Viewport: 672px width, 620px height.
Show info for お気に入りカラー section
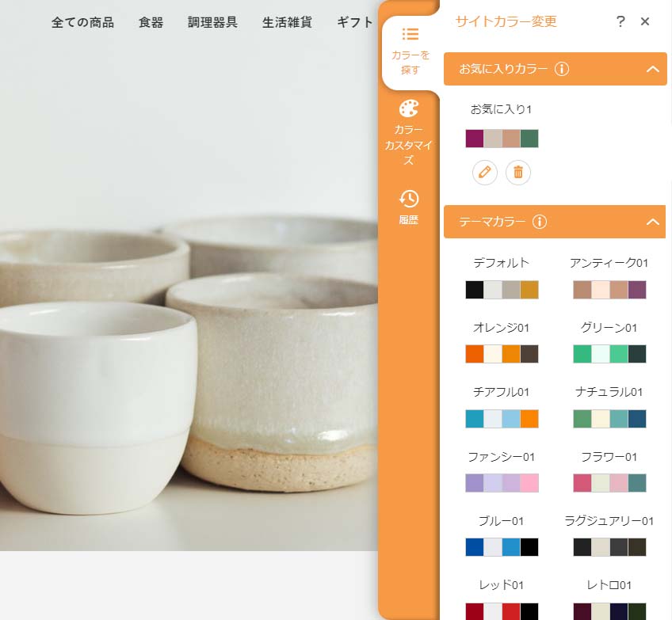tap(562, 69)
